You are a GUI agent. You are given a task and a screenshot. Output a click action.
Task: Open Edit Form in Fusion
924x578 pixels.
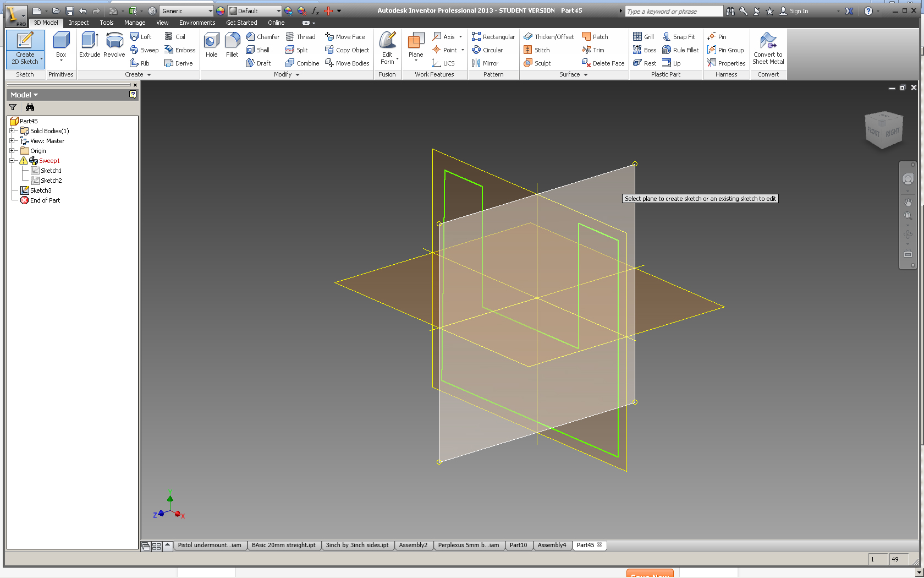(387, 48)
